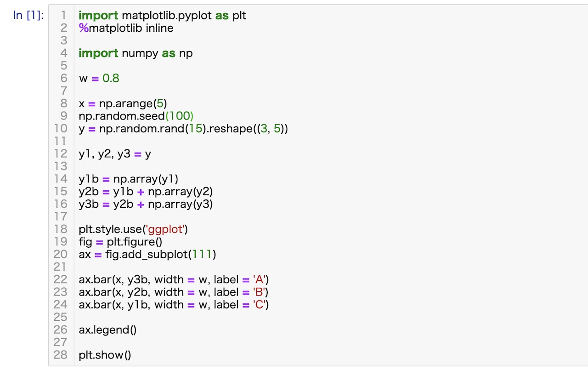588x370 pixels.
Task: Click the y2b = y1b + np.array(y2) line
Action: (x=146, y=191)
